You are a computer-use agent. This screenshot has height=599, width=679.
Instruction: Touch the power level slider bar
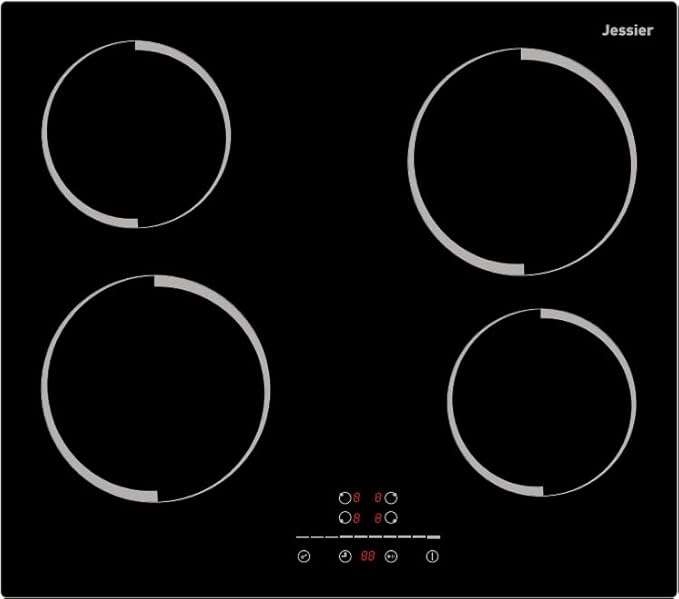(x=368, y=537)
